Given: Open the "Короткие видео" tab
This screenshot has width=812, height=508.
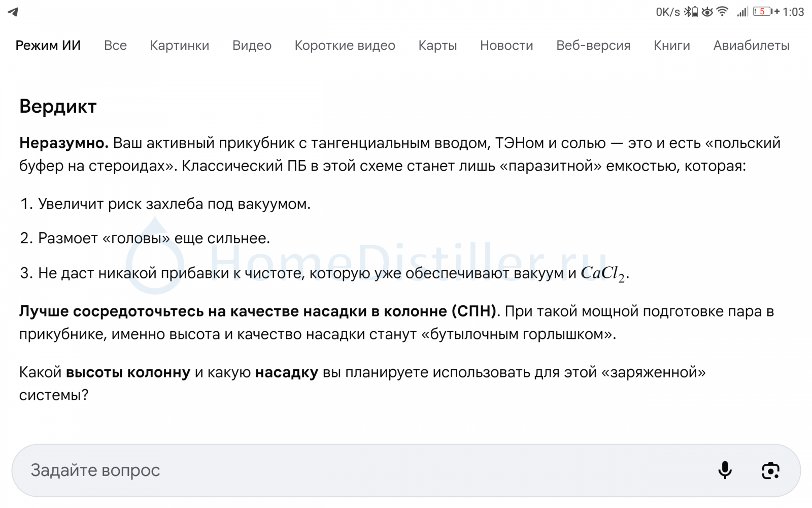Looking at the screenshot, I should (x=345, y=46).
